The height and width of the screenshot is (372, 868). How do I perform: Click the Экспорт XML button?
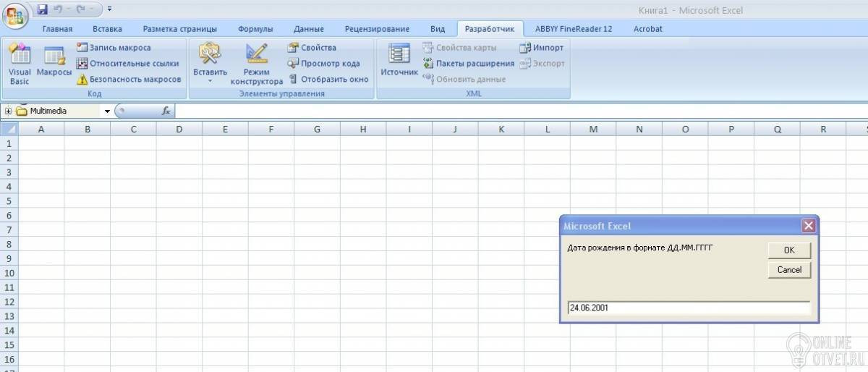click(542, 63)
